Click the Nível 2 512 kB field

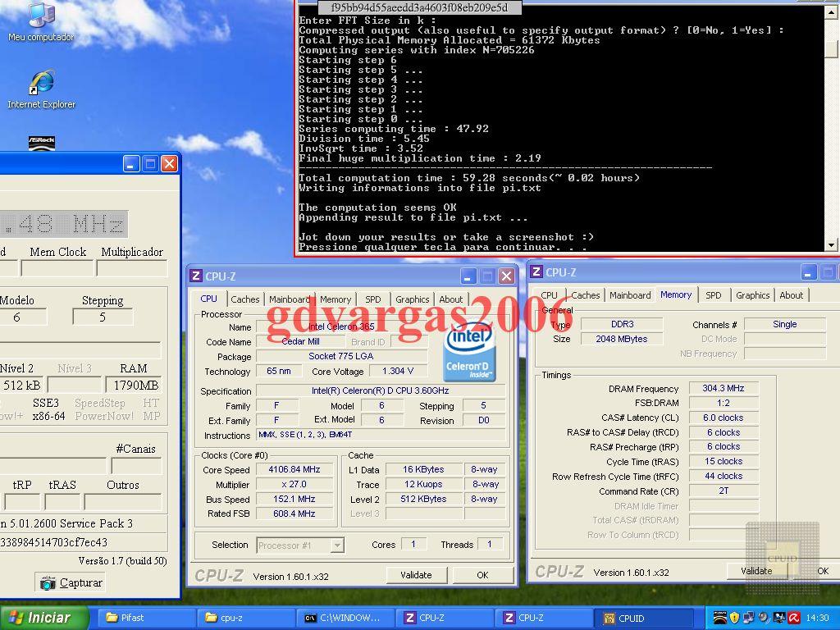click(x=21, y=386)
